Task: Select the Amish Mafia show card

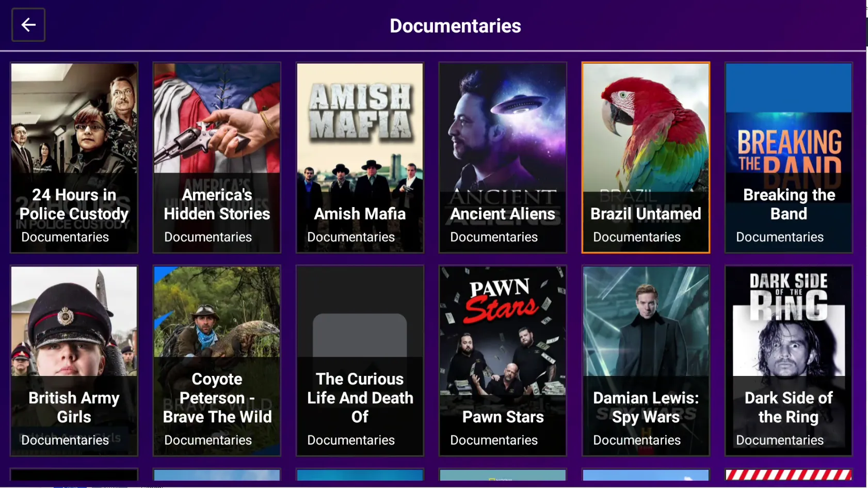Action: pyautogui.click(x=360, y=158)
